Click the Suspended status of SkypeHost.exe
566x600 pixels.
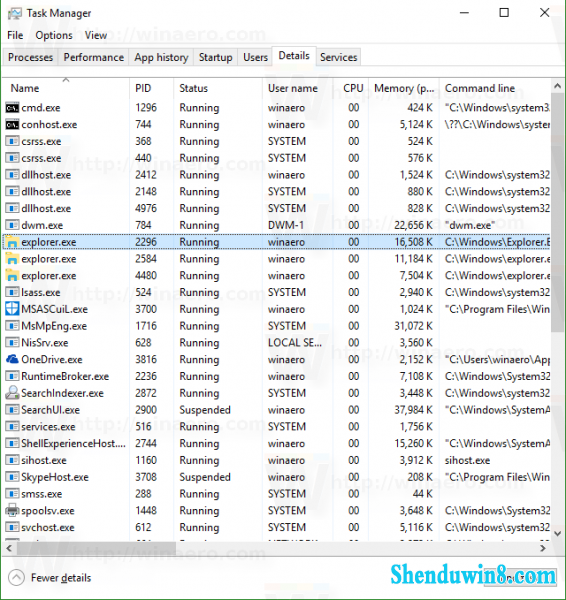tap(205, 477)
